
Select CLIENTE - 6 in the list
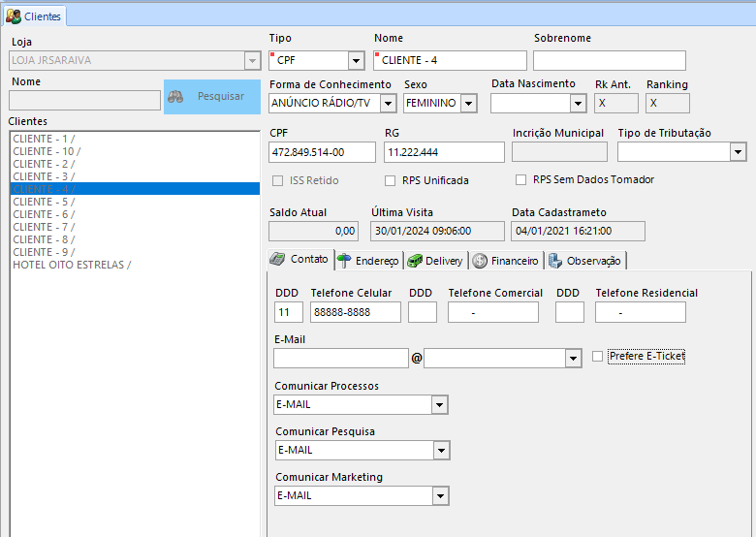tap(135, 214)
